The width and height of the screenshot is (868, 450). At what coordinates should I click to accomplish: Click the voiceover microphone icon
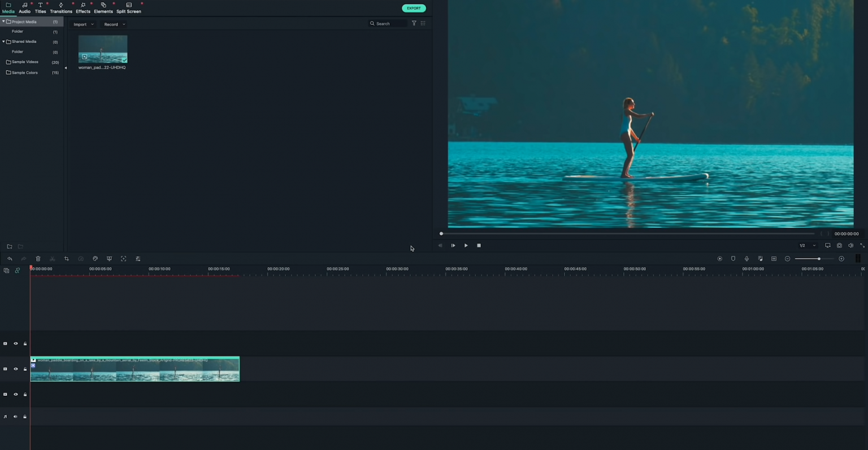pos(747,259)
